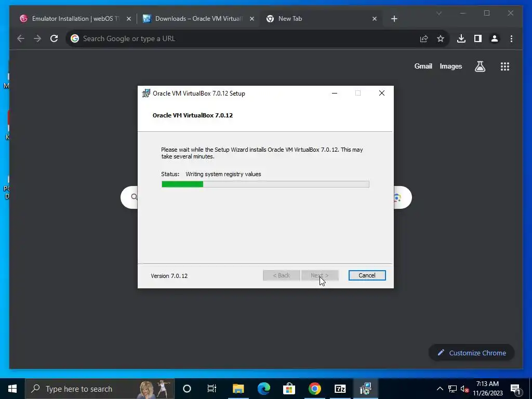Click VirtualBox installer taskbar icon
Screen dimensions: 532x399
pos(365,389)
